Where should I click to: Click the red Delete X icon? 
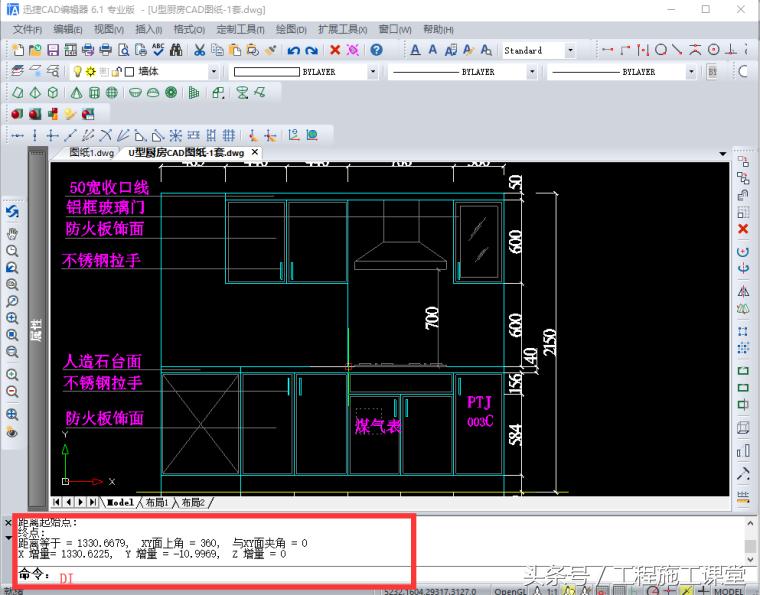tap(335, 50)
